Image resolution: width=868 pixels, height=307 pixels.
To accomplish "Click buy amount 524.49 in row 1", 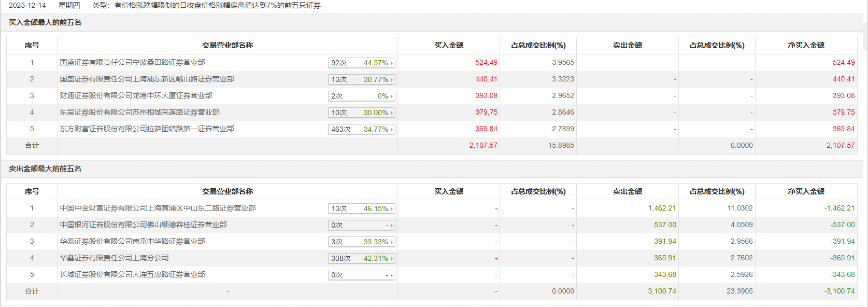I will pyautogui.click(x=486, y=62).
